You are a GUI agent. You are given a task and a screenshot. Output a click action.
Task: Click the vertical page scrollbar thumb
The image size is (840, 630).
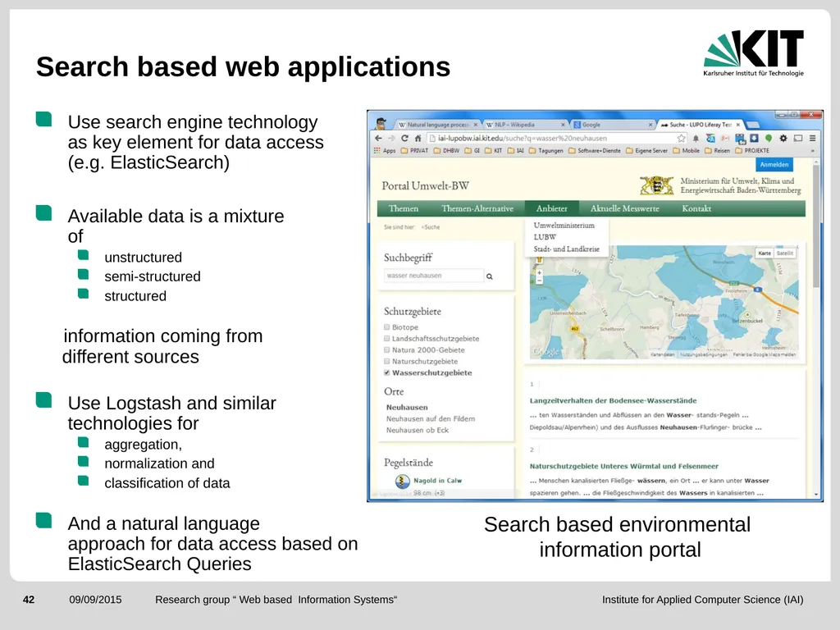(x=816, y=225)
